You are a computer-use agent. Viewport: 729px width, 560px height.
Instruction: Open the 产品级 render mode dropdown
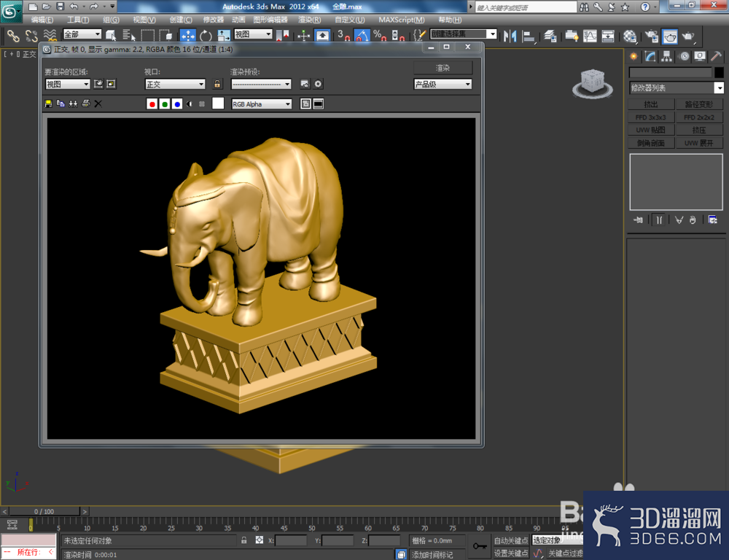pyautogui.click(x=443, y=84)
